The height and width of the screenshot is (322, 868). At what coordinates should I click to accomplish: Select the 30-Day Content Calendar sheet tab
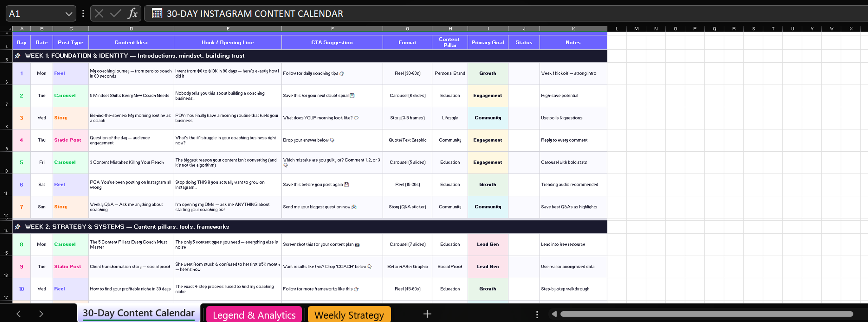coord(138,313)
